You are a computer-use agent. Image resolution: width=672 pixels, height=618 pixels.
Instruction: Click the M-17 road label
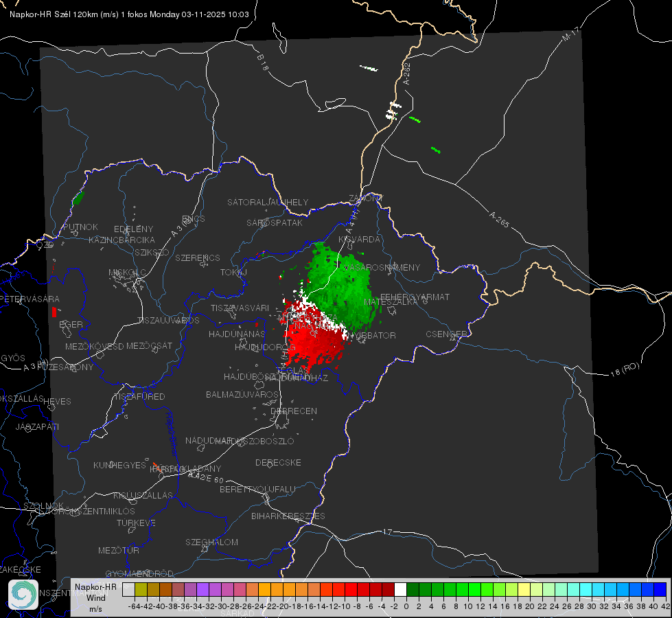click(571, 34)
